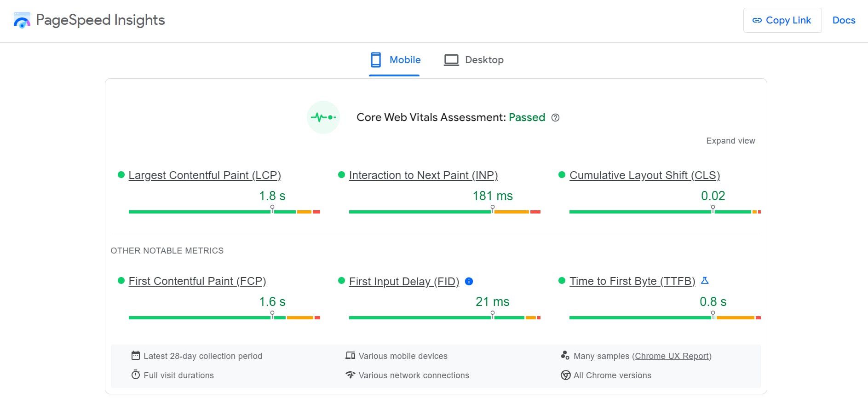Screen dimensions: 868x404
Task: Open Interaction to Next Paint (INP) link
Action: (423, 175)
